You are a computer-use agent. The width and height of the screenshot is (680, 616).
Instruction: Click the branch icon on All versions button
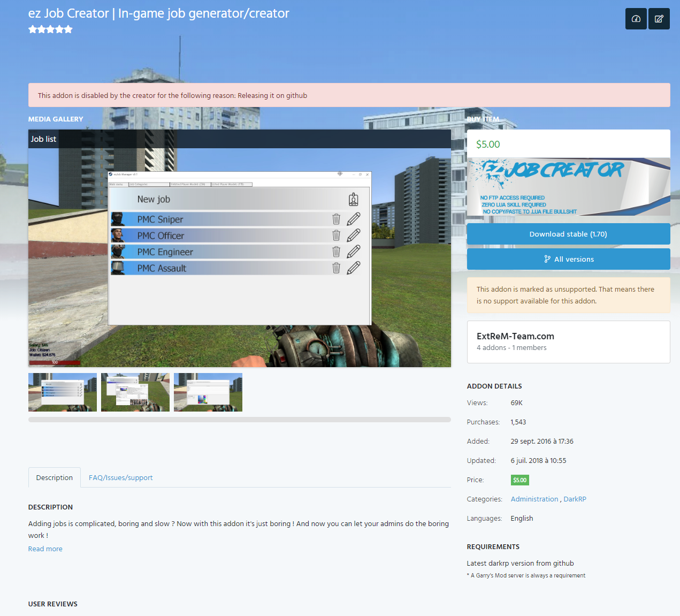(x=546, y=258)
